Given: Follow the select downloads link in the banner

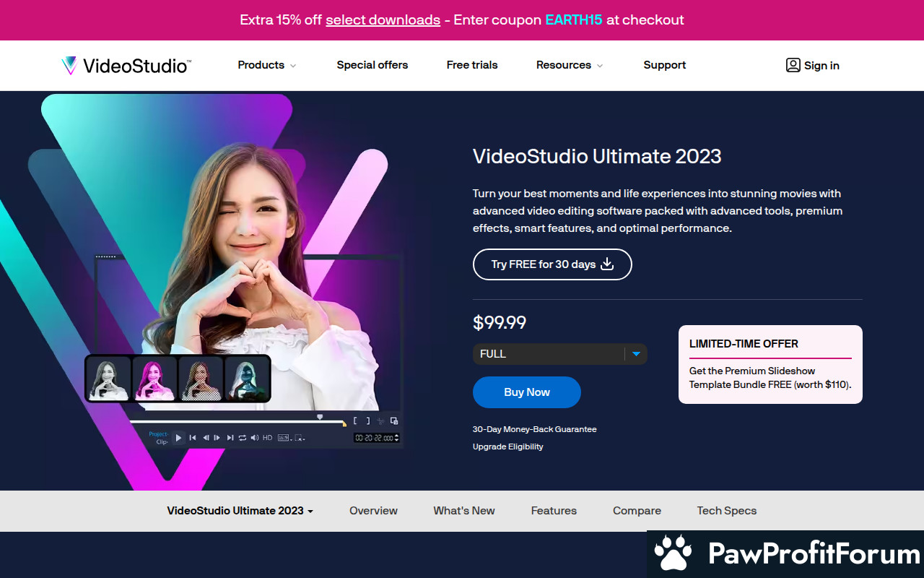Looking at the screenshot, I should (383, 20).
